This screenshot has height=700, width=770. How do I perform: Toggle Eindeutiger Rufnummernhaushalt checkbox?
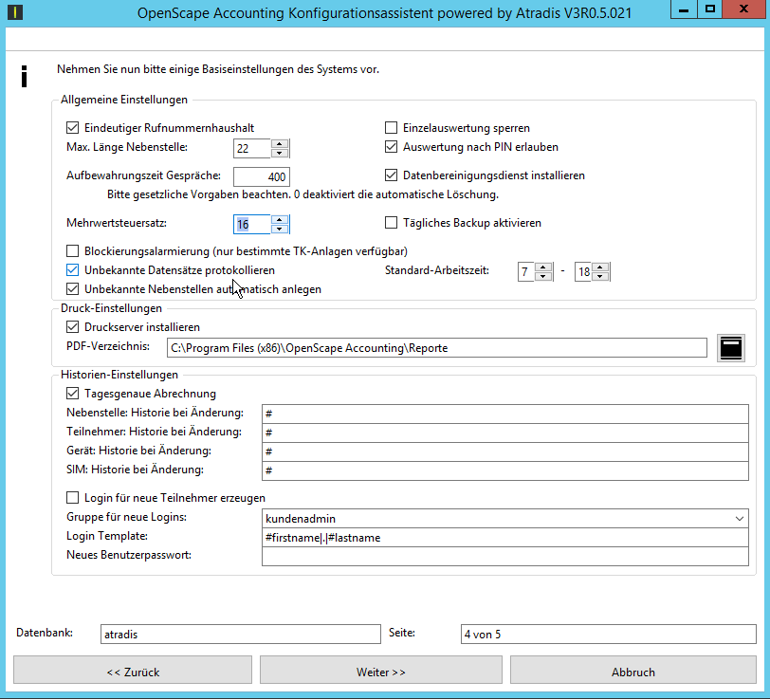click(73, 128)
